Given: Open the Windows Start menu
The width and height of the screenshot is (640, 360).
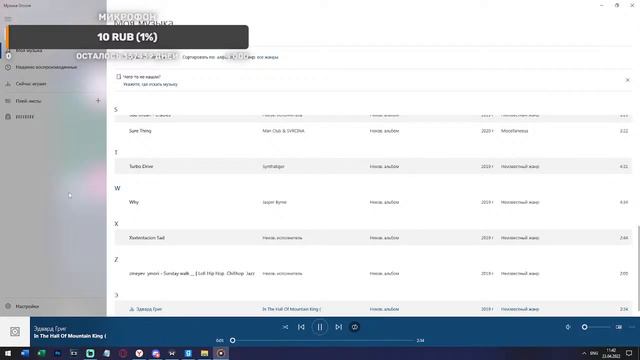Looking at the screenshot, I should click(x=8, y=353).
